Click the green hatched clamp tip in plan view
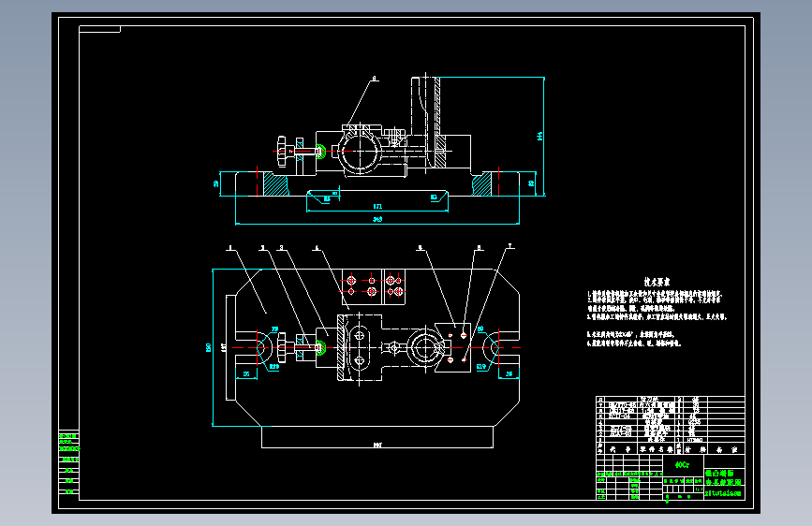812x526 pixels. point(321,347)
